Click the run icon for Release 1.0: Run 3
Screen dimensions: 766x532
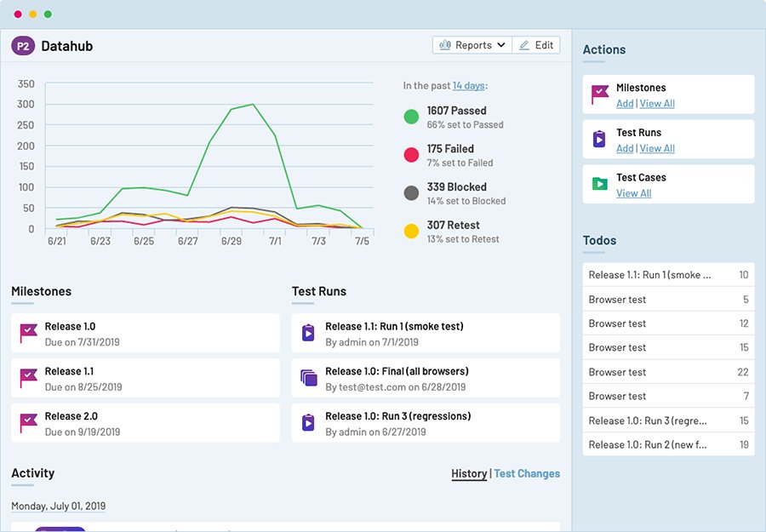[309, 422]
